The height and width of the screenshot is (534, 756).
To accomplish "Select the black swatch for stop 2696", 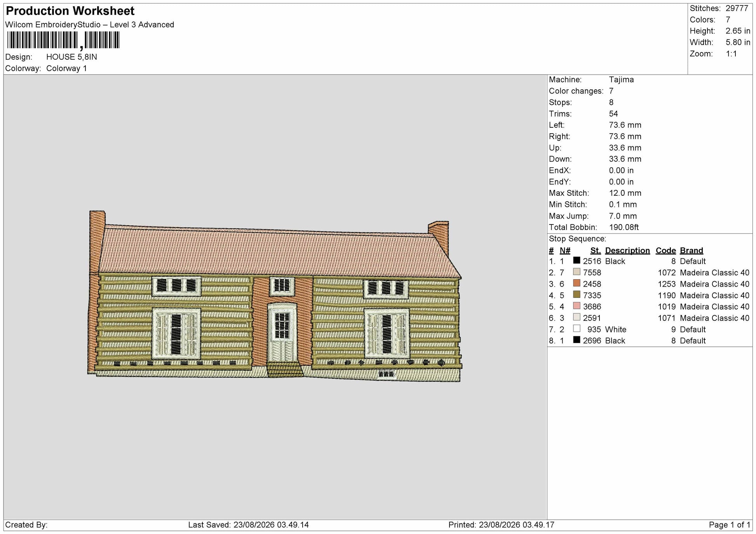I will click(577, 340).
